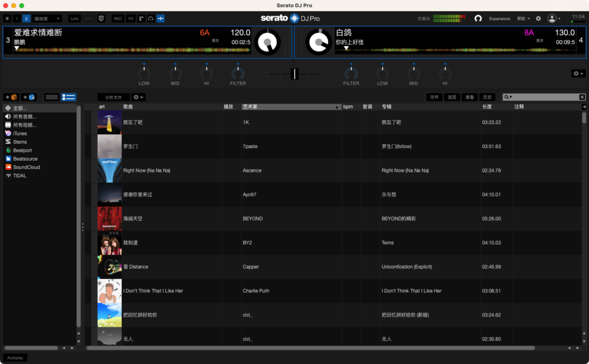Open library settings gear dropdown
The height and width of the screenshot is (364, 589).
[138, 97]
